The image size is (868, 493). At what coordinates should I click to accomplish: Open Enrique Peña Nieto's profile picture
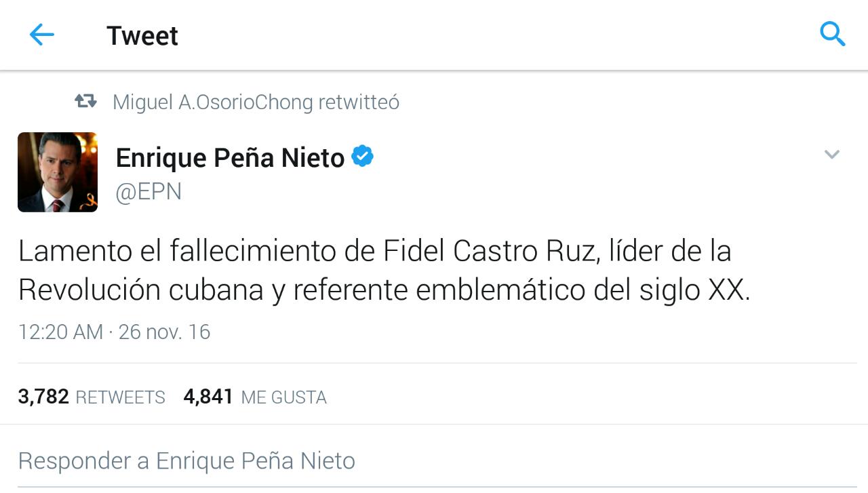(58, 172)
